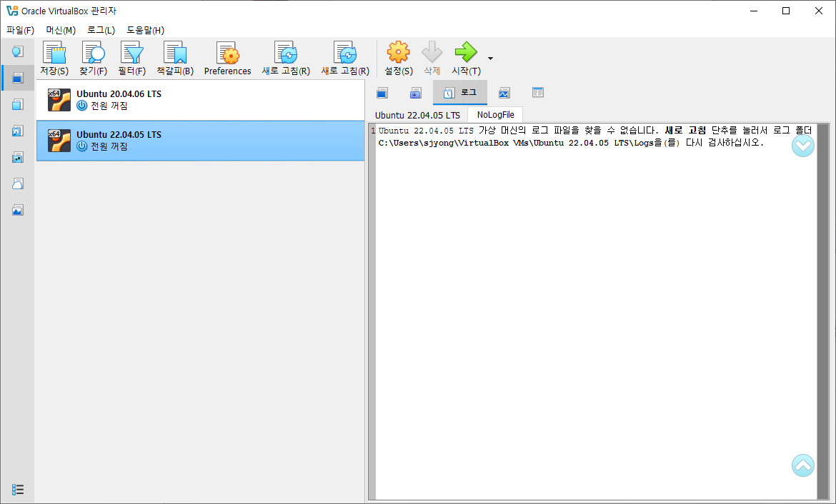Viewport: 836px width, 504px height.
Task: Open the 파일(F) menu
Action: [x=20, y=31]
